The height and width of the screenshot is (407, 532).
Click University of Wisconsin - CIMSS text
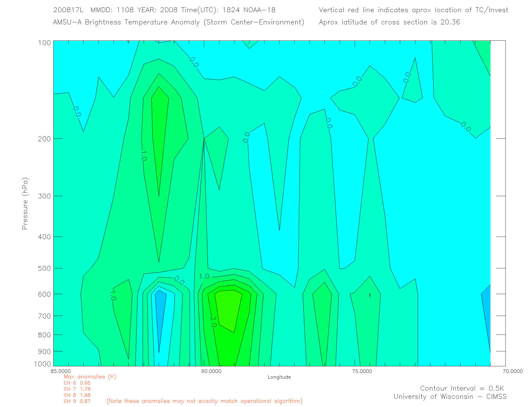pyautogui.click(x=450, y=396)
